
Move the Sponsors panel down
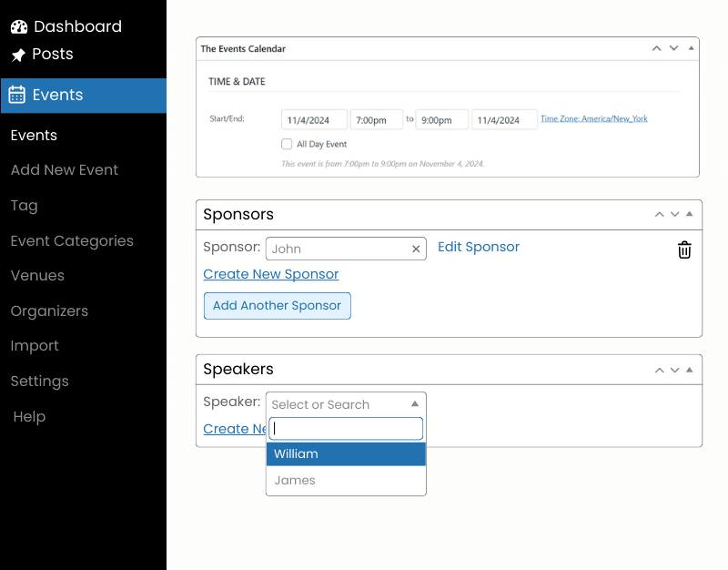coord(674,215)
